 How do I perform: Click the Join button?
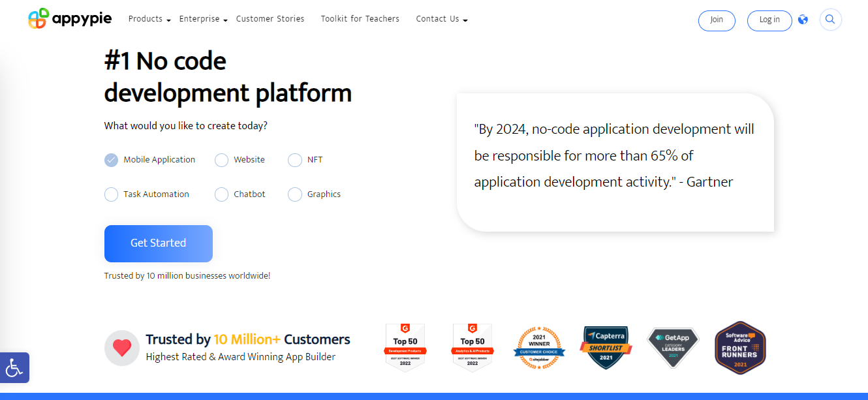point(717,20)
